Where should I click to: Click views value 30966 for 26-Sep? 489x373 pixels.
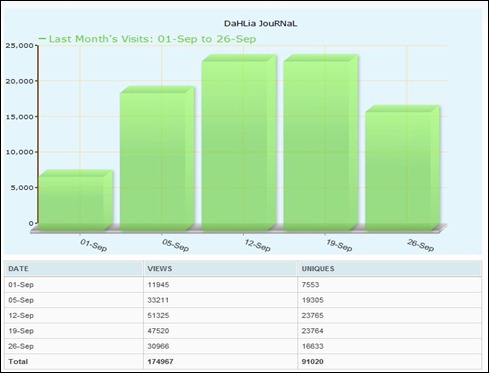[158, 346]
